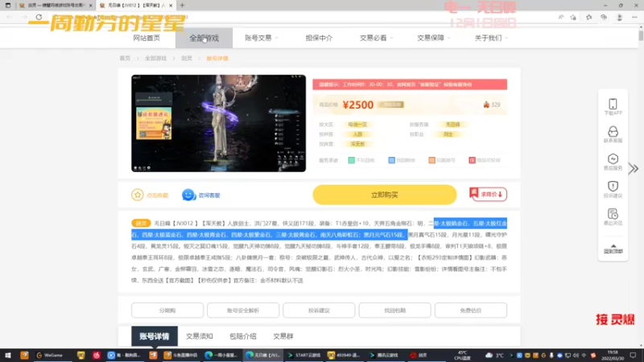Open the Windows Start menu
Image resolution: width=644 pixels, height=362 pixels.
pos(7,355)
